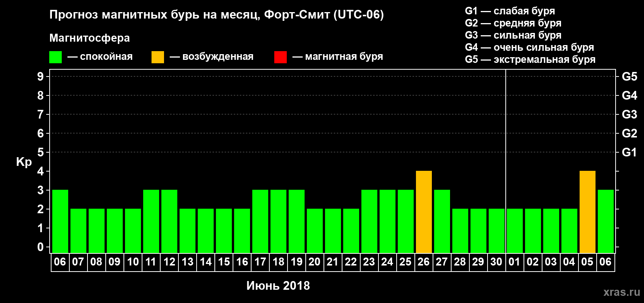Click the green bar above date 19
Viewport: 644px width, 303px height.
(297, 221)
